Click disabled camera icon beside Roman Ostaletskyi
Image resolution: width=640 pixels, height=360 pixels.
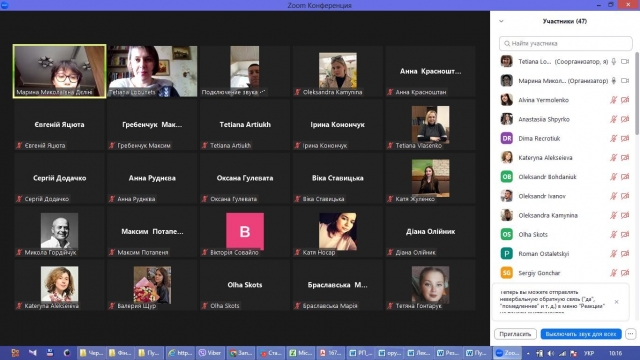tap(625, 253)
